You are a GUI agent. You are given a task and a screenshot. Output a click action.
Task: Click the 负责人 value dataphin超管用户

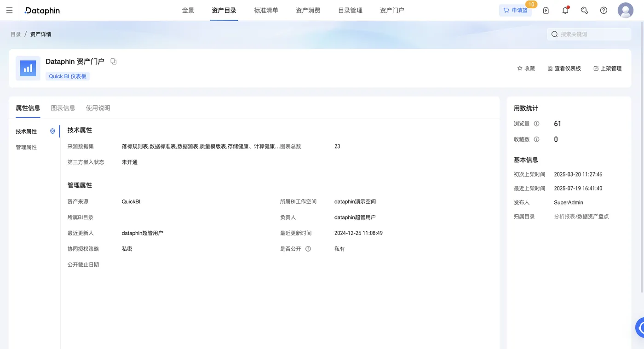click(355, 217)
